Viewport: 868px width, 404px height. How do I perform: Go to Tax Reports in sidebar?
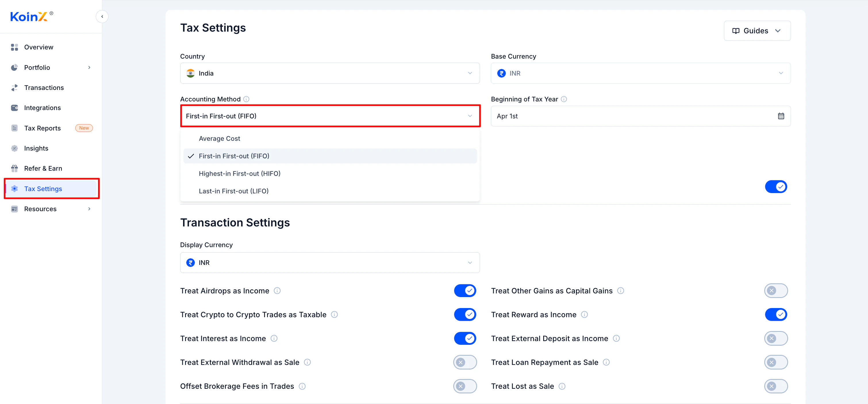(43, 128)
